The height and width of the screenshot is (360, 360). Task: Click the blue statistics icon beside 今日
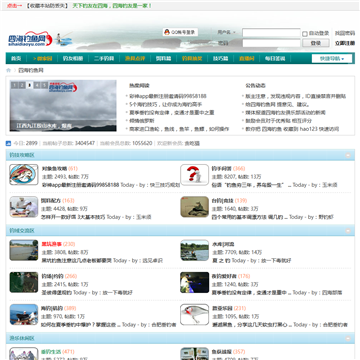8,143
